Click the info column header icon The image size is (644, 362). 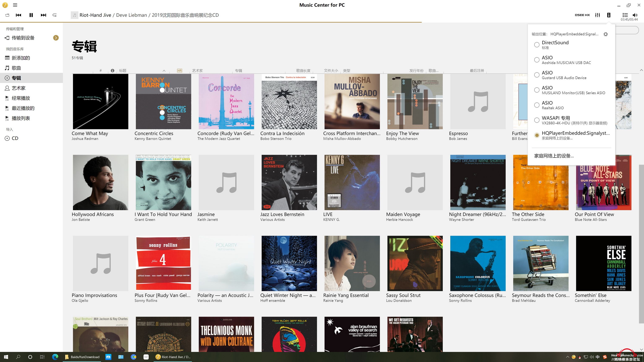113,71
